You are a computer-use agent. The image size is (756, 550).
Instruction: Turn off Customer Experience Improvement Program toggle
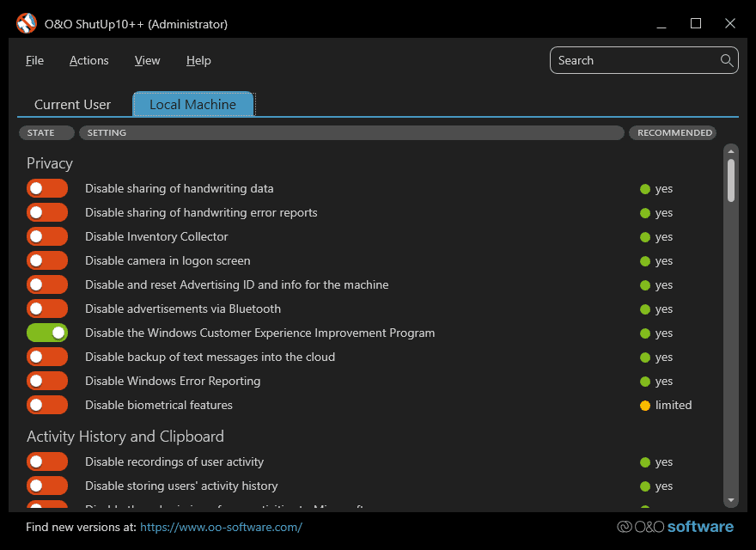pyautogui.click(x=47, y=333)
